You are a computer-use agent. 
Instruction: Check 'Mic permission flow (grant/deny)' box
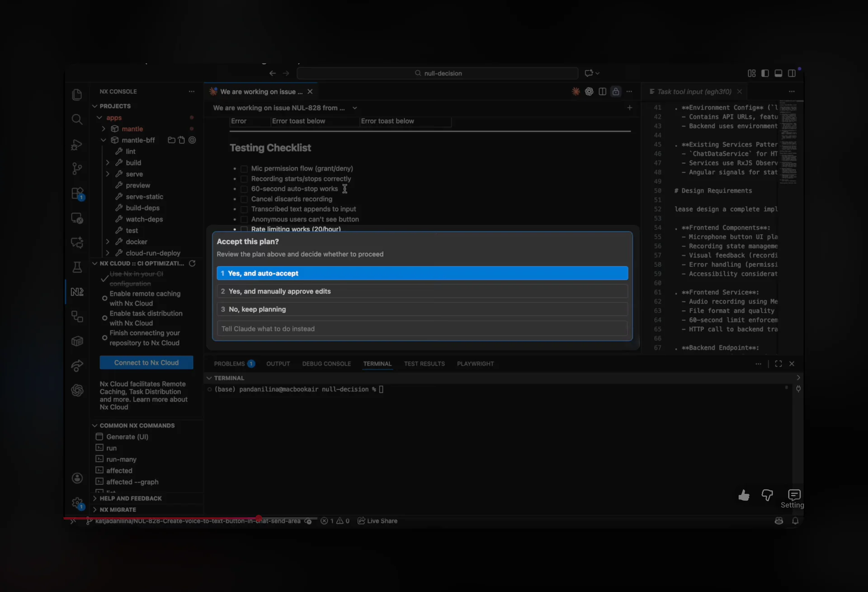pyautogui.click(x=244, y=169)
